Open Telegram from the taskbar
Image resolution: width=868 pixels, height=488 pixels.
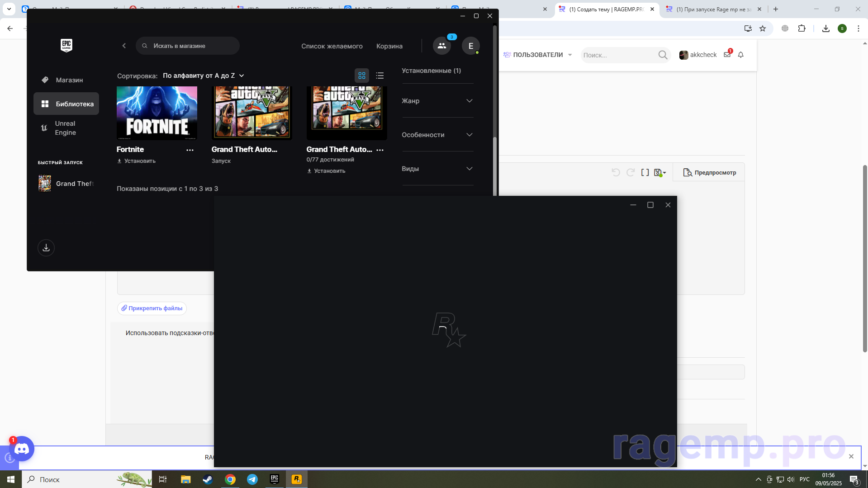[x=252, y=479]
